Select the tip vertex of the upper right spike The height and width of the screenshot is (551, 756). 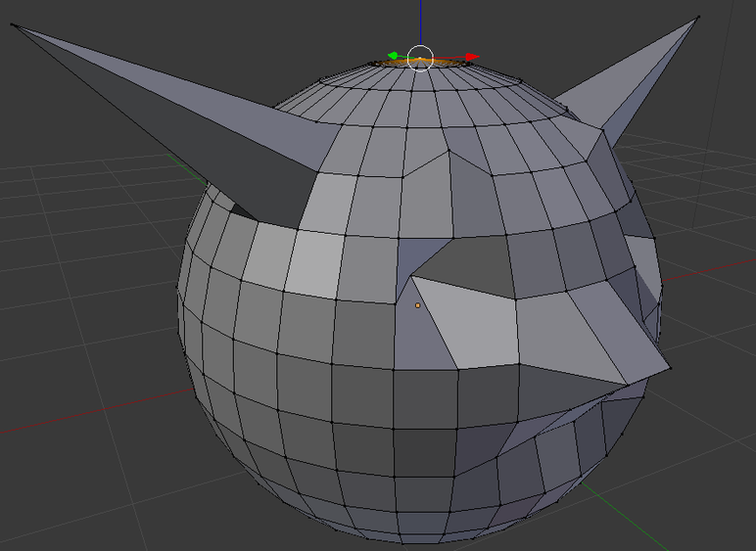point(698,18)
